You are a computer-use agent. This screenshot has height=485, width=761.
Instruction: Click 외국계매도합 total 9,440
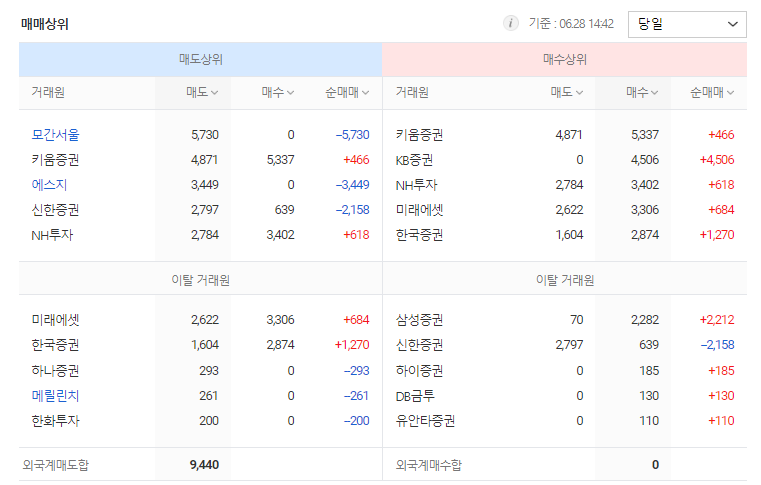pos(204,465)
